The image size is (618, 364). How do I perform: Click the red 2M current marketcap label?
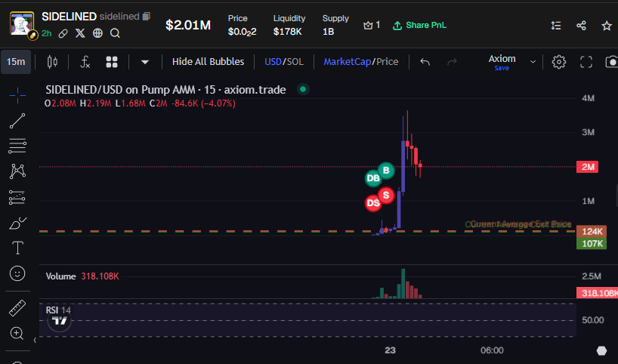click(x=587, y=167)
